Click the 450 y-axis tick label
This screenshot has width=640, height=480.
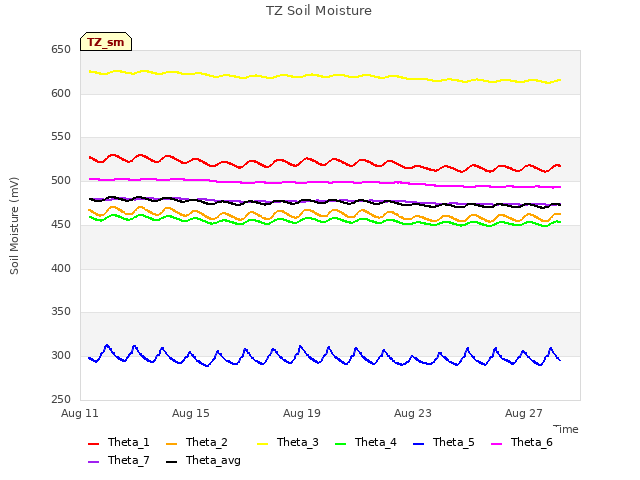[61, 224]
